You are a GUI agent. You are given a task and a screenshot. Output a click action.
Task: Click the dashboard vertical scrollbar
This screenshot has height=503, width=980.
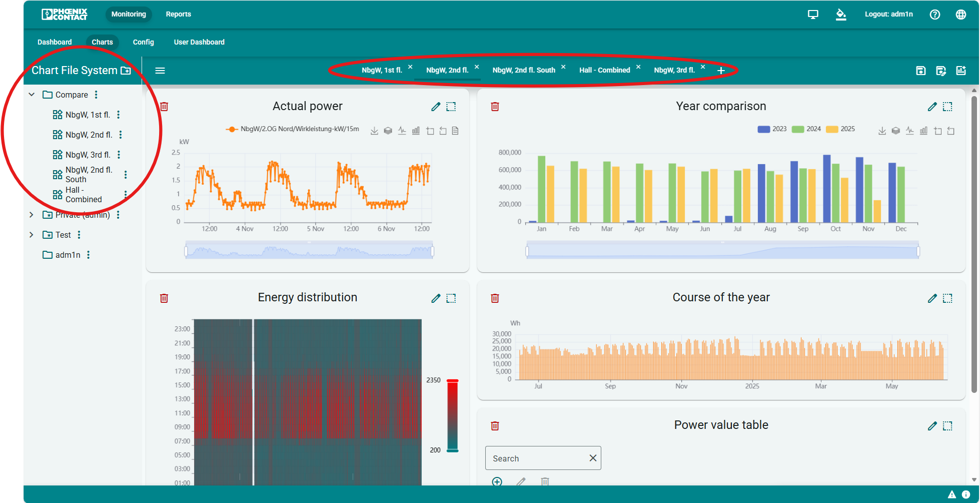(x=974, y=245)
